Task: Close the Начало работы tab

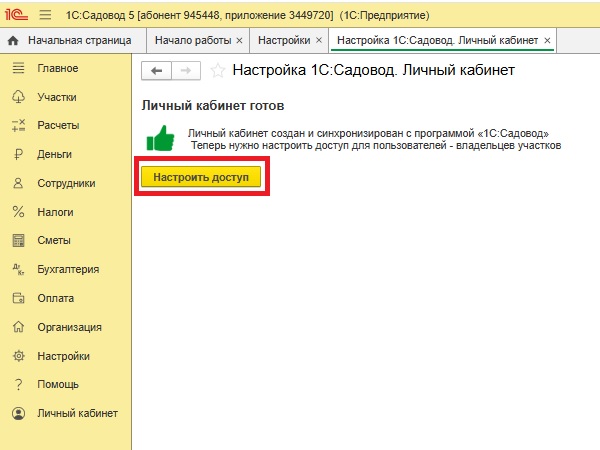Action: [x=240, y=41]
